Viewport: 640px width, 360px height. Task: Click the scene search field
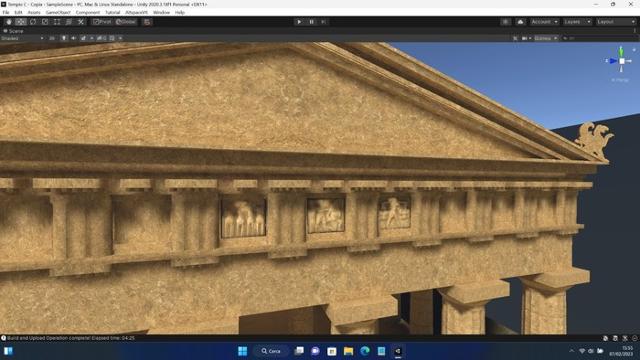[x=599, y=38]
